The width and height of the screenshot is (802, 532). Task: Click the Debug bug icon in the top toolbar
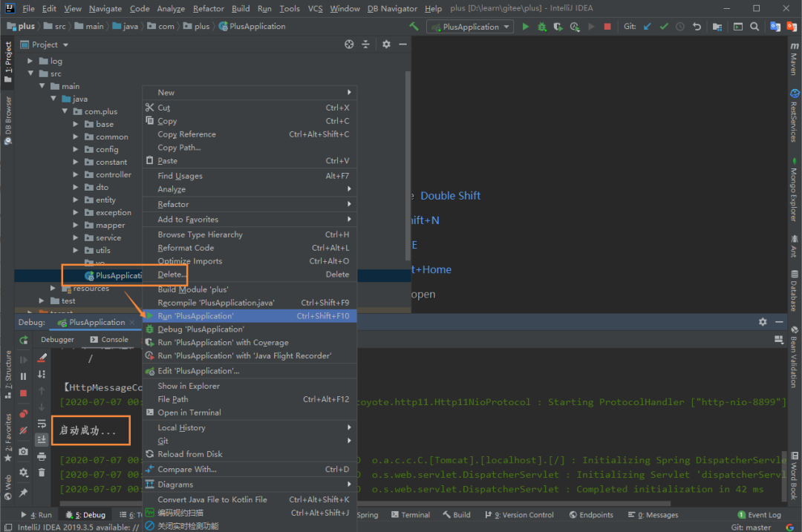pyautogui.click(x=541, y=27)
